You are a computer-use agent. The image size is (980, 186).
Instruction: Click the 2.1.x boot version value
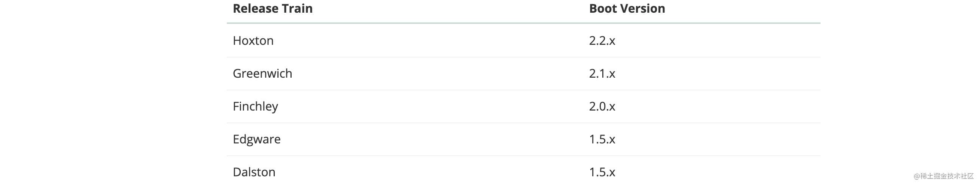pos(602,73)
